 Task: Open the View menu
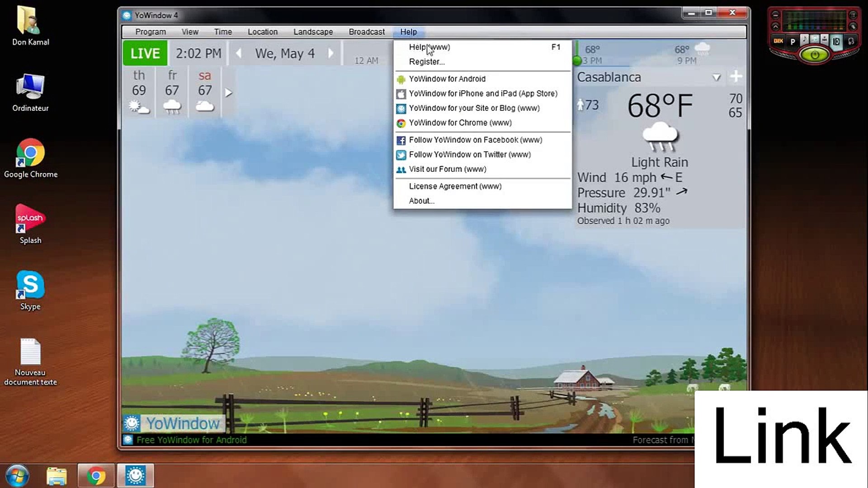pos(190,32)
